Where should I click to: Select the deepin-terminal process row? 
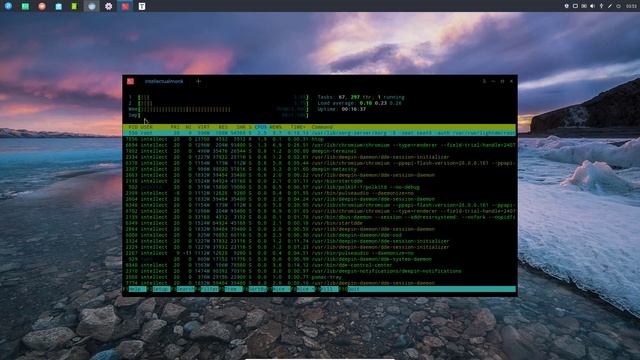click(319, 151)
